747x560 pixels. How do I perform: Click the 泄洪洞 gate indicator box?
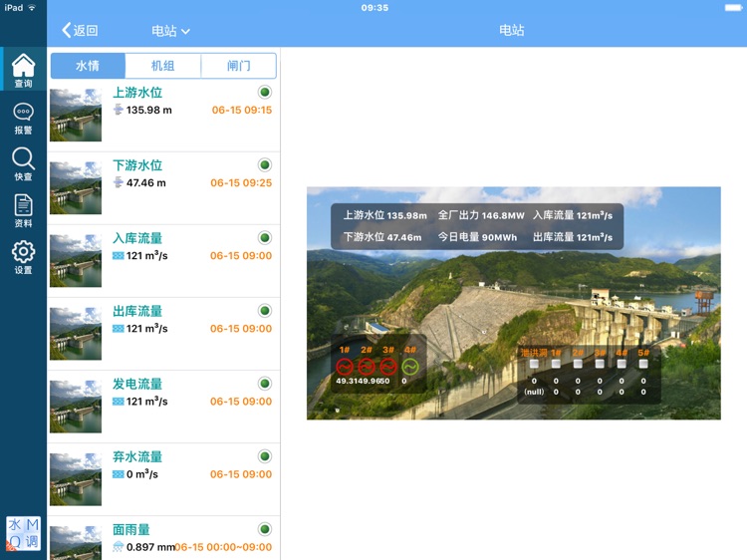tap(534, 364)
